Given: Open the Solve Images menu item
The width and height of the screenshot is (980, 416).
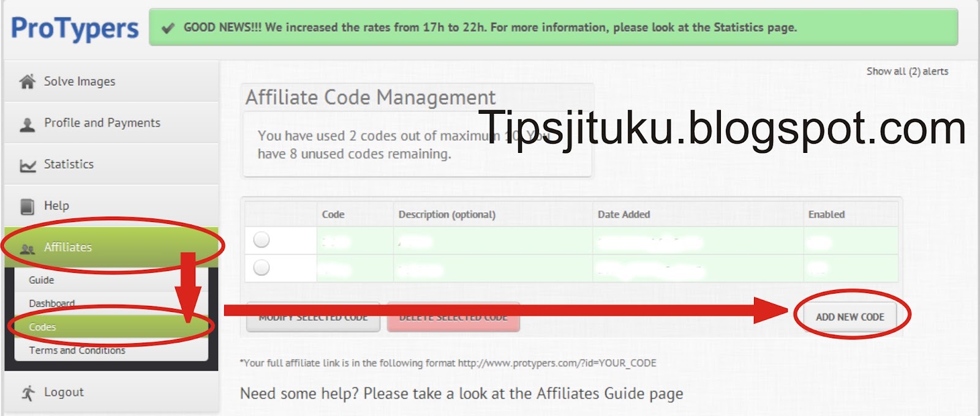Looking at the screenshot, I should click(x=111, y=81).
